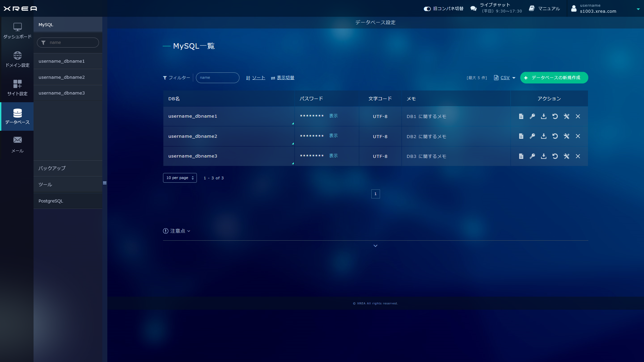Viewport: 644px width, 362px height.
Task: Click the download icon for username_dbname2
Action: pos(544,136)
